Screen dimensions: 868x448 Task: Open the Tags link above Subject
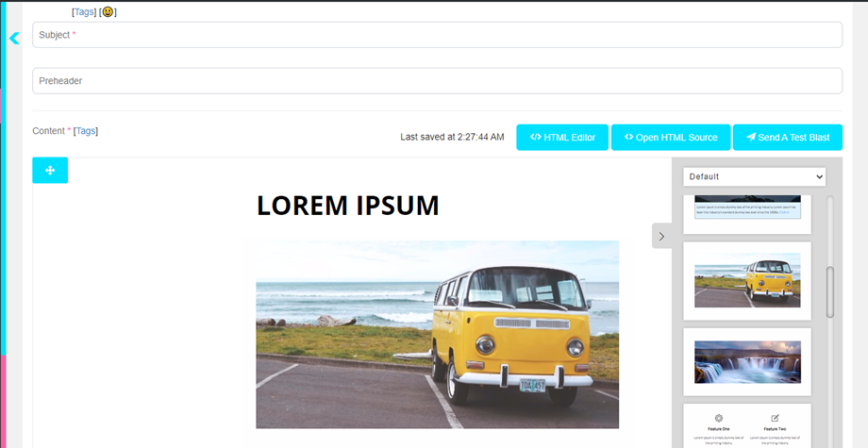pyautogui.click(x=84, y=12)
